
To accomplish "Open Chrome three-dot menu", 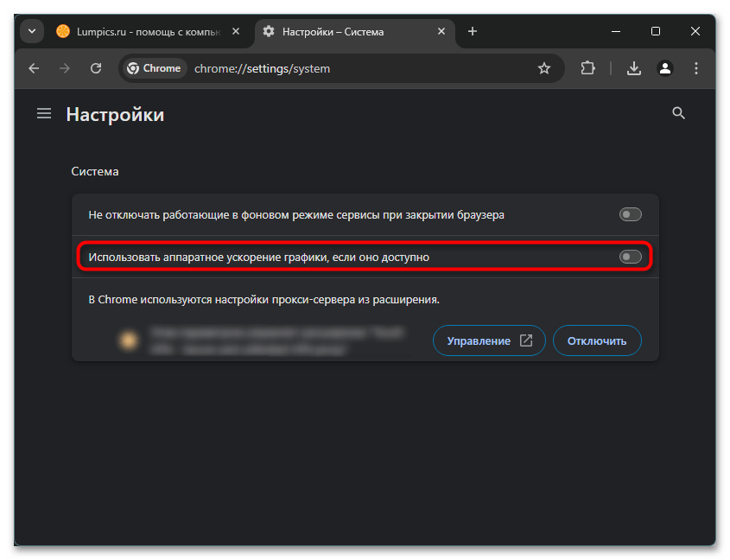I will point(696,68).
